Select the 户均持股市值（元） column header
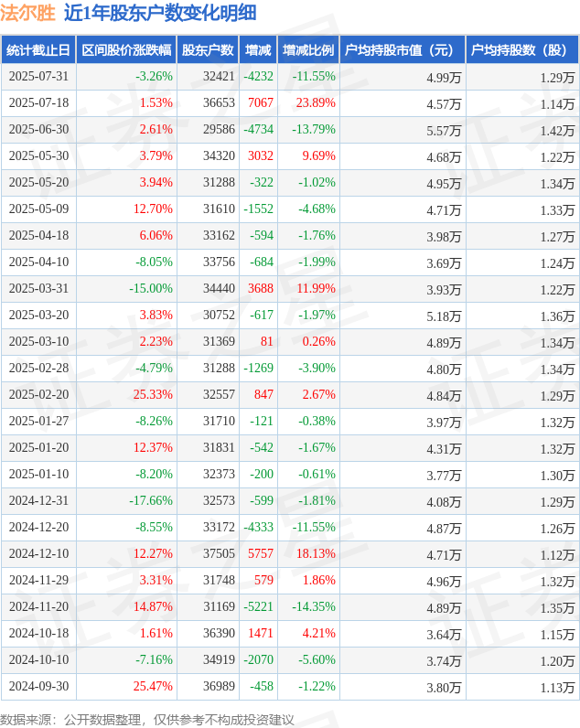The height and width of the screenshot is (728, 580). (x=402, y=50)
